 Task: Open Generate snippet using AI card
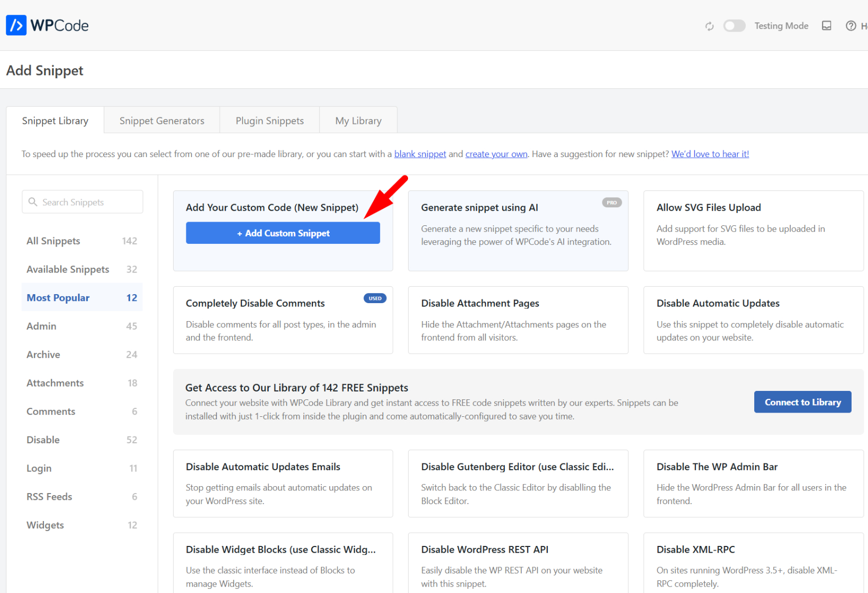pyautogui.click(x=518, y=231)
